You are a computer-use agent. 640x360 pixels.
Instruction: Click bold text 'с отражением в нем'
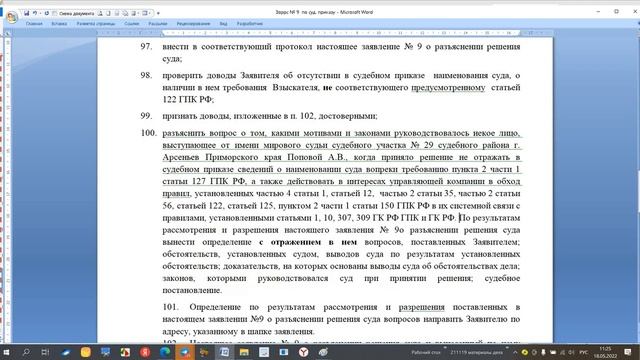point(308,242)
